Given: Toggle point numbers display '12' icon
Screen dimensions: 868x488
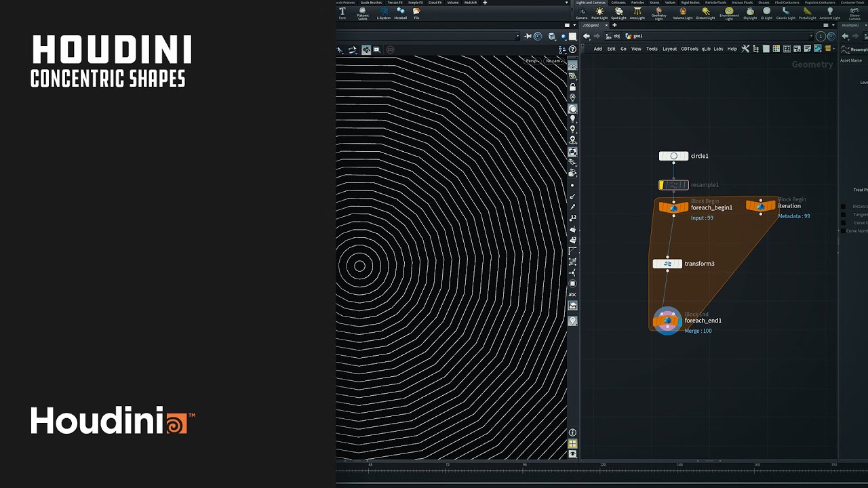Looking at the screenshot, I should pyautogui.click(x=572, y=218).
